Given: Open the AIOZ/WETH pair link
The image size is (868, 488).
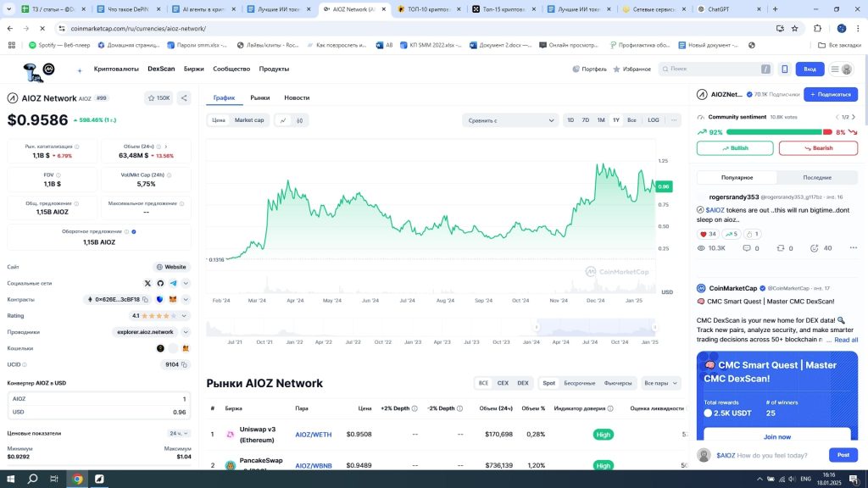Looking at the screenshot, I should coord(314,435).
